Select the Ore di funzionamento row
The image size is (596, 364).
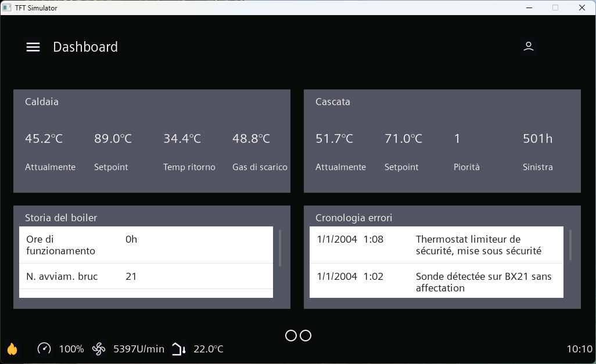click(x=146, y=245)
